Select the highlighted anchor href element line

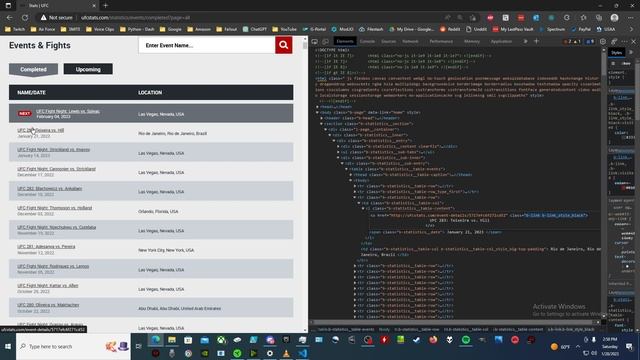coord(478,215)
